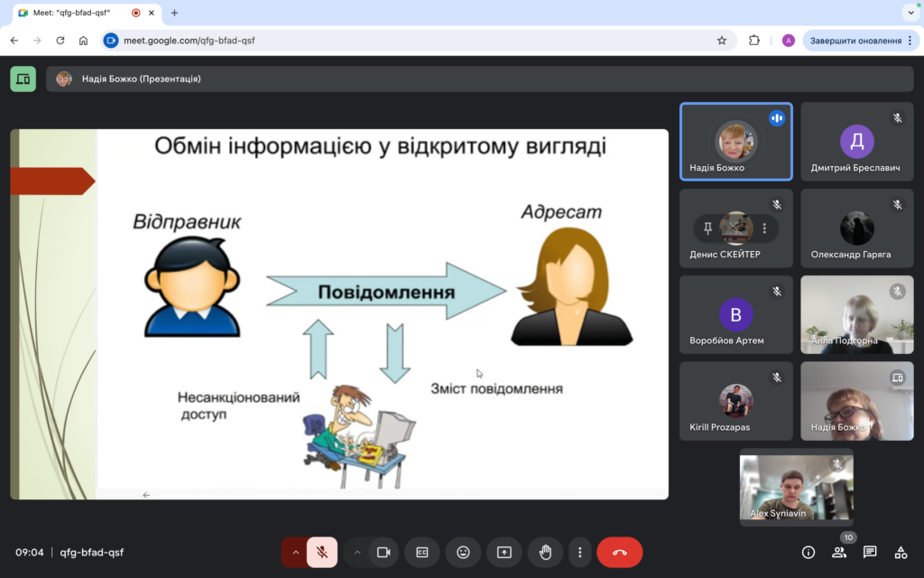Viewport: 924px width, 578px height.
Task: Select Олександр Гаряга participant tile
Action: [857, 228]
